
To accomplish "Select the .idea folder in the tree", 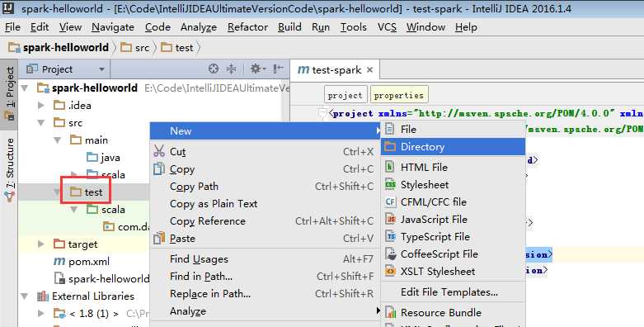I will point(73,106).
